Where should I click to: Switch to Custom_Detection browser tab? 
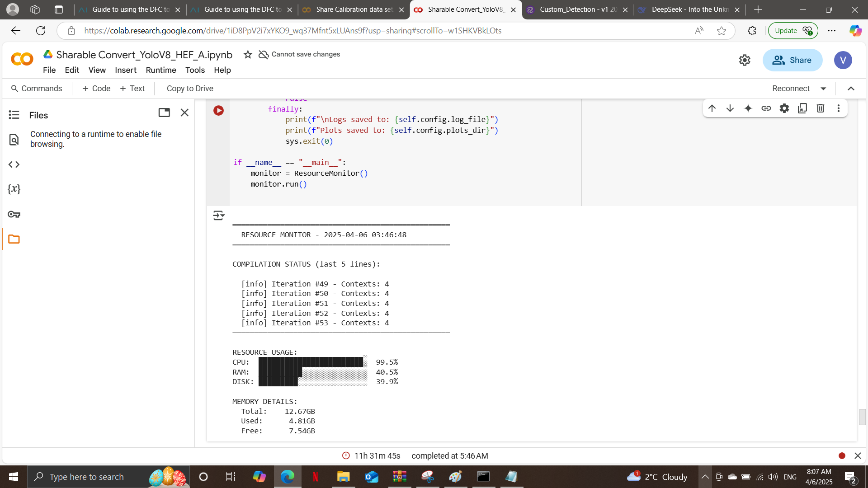(x=577, y=9)
